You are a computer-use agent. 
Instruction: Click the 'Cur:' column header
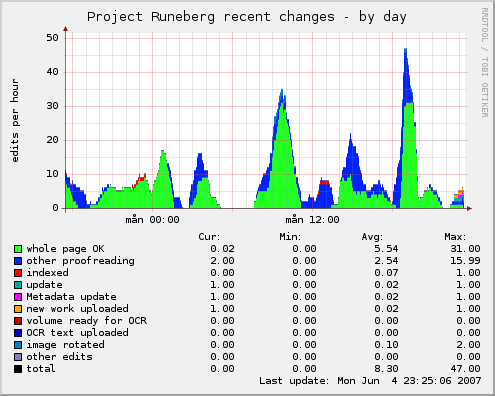coord(209,237)
